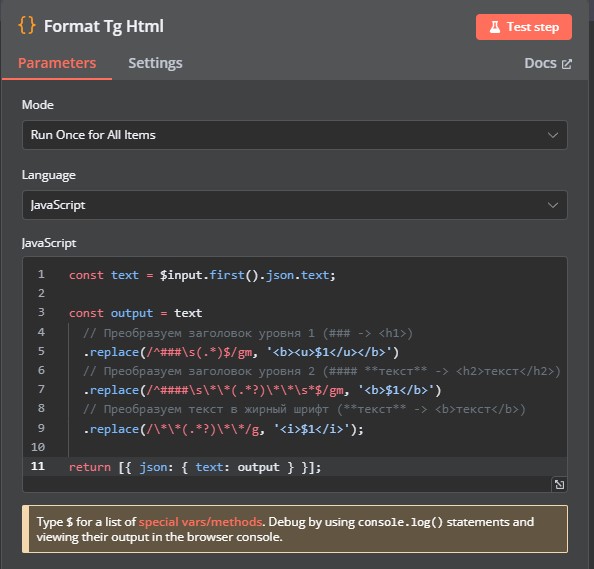
Task: Open the special vars/methods link
Action: 200,522
